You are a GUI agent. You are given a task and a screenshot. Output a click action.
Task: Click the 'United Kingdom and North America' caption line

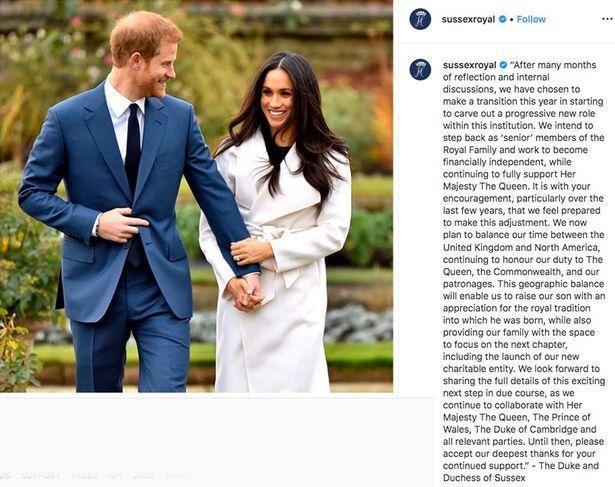pos(522,247)
